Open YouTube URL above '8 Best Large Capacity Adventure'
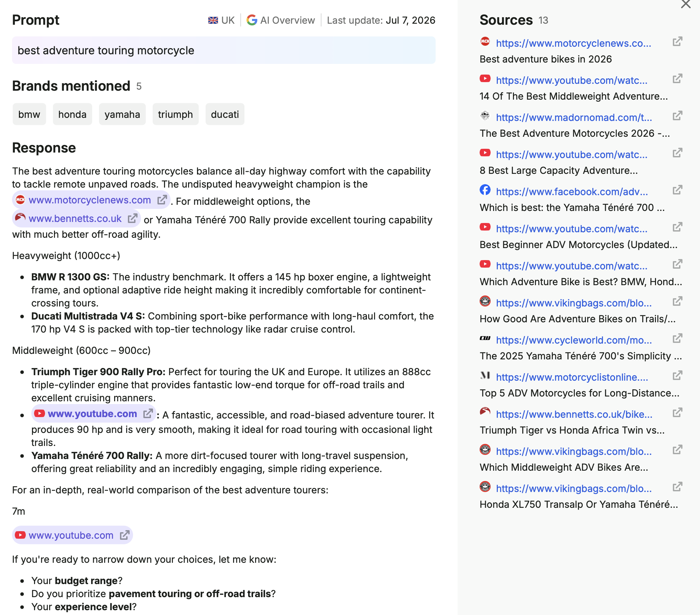This screenshot has height=615, width=700. 572,155
